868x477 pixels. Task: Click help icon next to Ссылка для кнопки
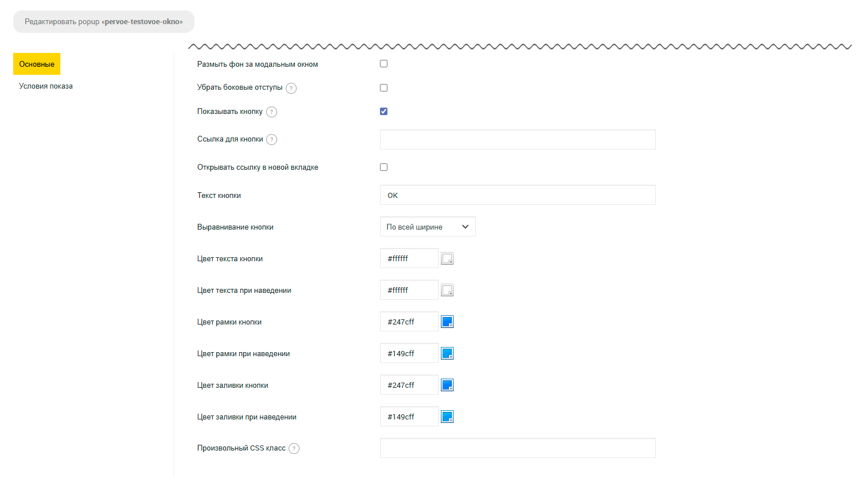point(272,140)
